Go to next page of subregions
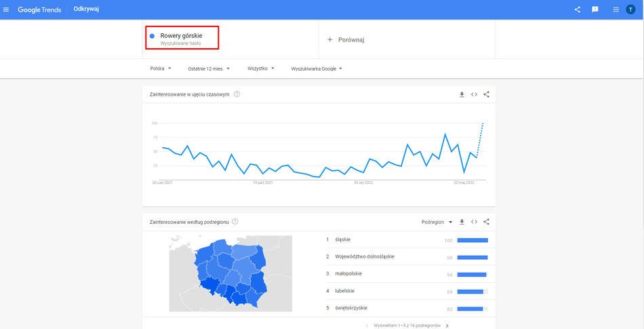The width and height of the screenshot is (644, 329). pos(447,326)
